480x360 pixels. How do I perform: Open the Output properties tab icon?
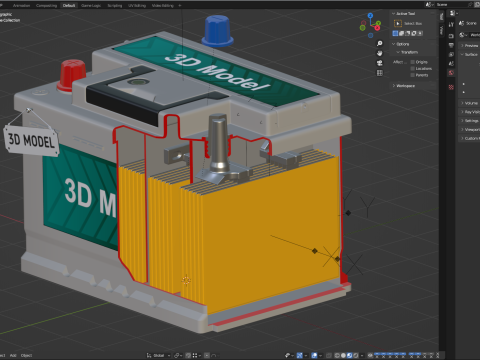[x=451, y=45]
